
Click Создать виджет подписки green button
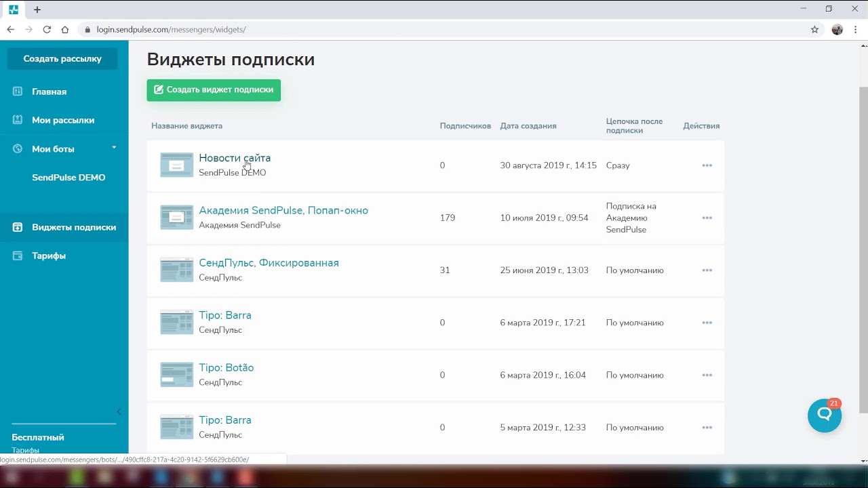tap(214, 89)
